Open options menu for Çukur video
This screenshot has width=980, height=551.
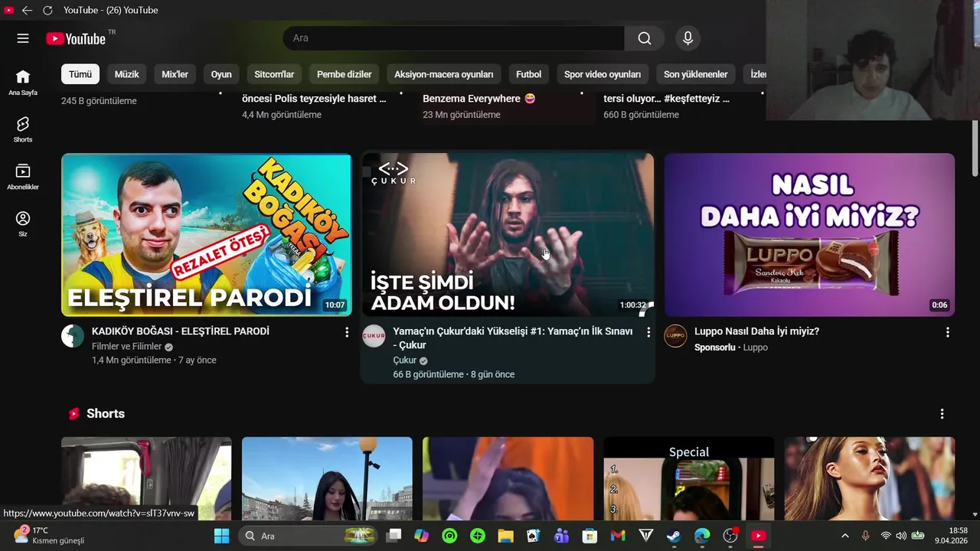(x=648, y=332)
